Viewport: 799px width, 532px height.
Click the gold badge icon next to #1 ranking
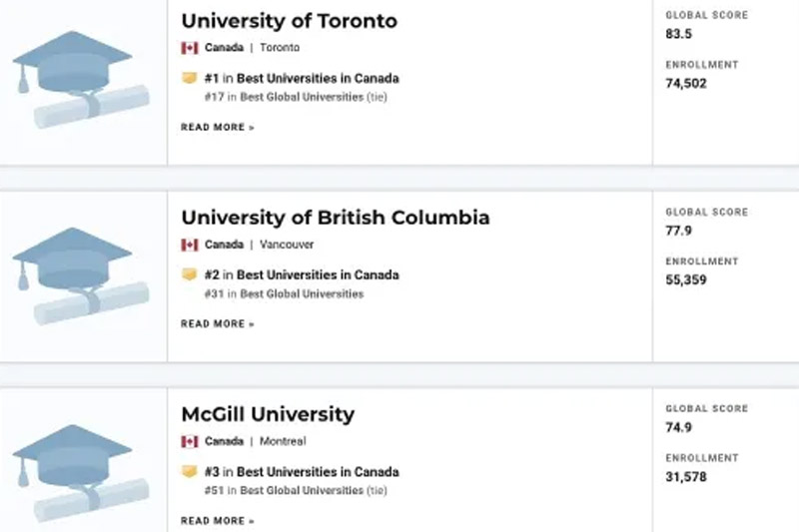coord(189,78)
